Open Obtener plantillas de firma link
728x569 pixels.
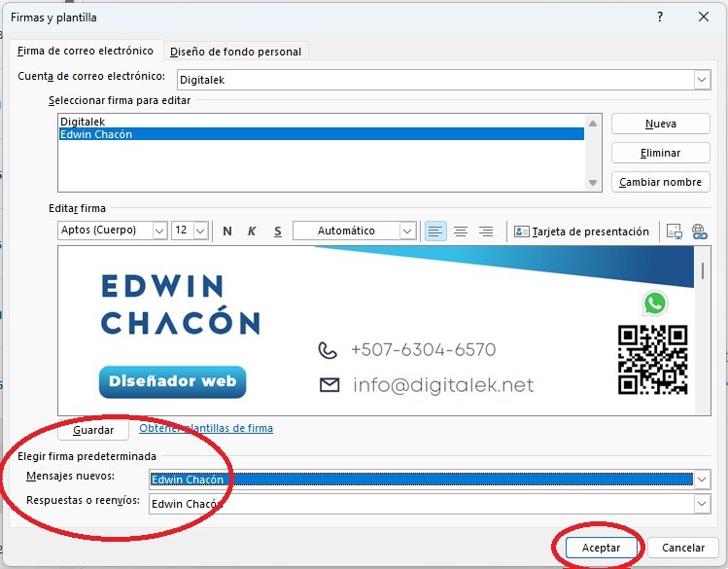(206, 428)
